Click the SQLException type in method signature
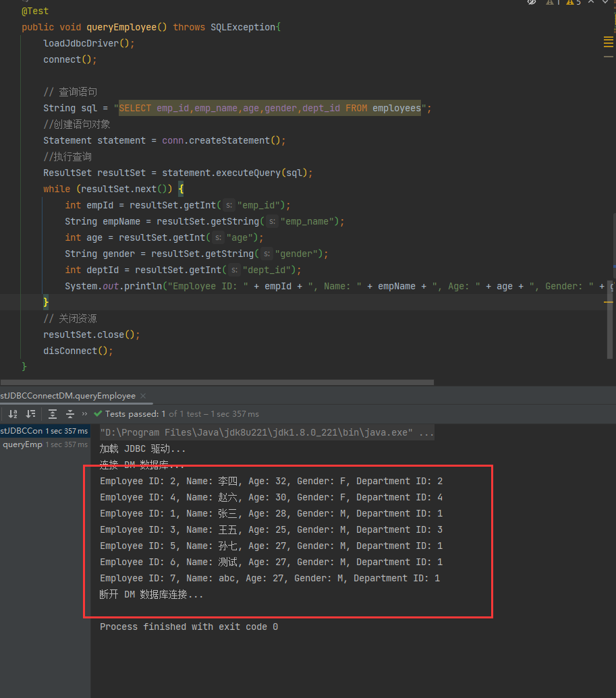This screenshot has height=698, width=616. point(243,27)
